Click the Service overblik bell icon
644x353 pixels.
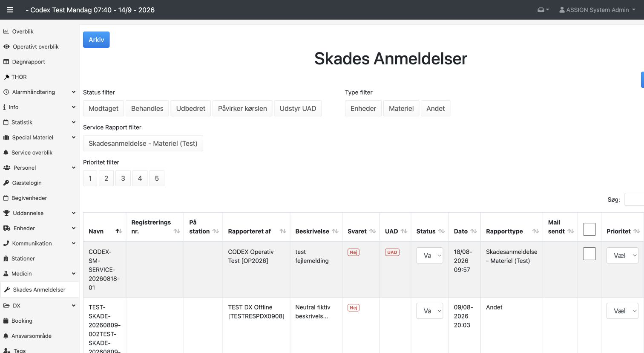pos(6,153)
